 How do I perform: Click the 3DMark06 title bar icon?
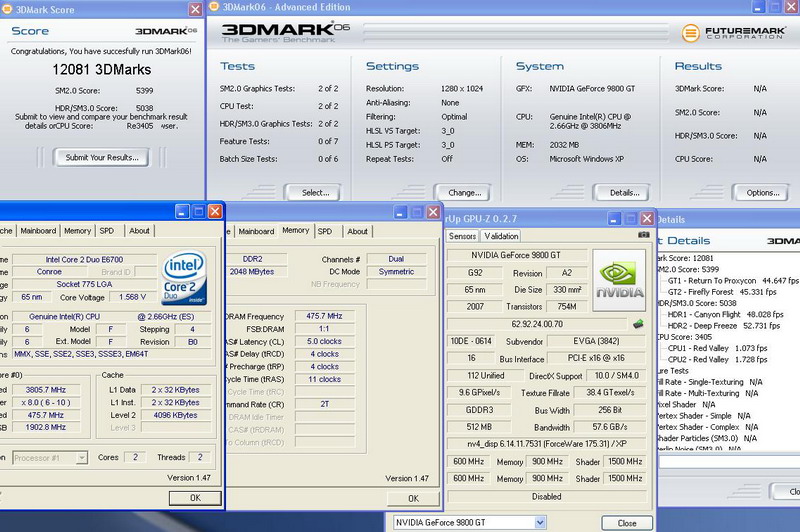point(214,7)
